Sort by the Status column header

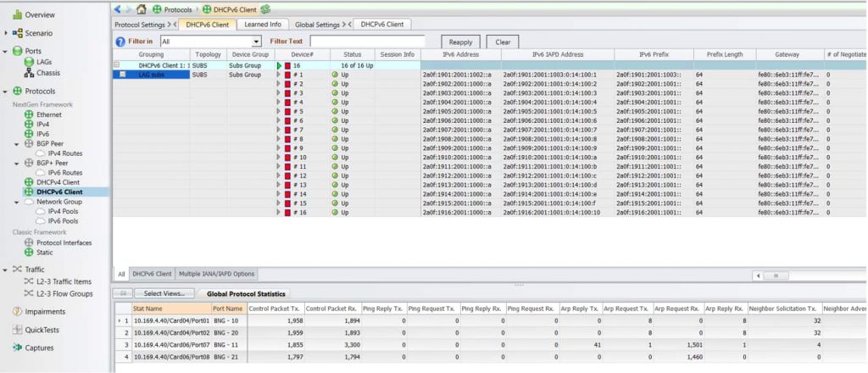pos(352,55)
